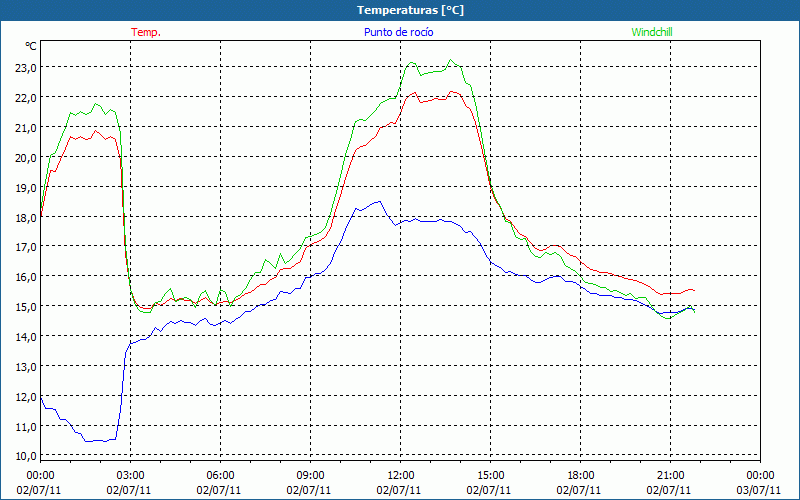Click the 21,0 y-axis value
Image resolution: width=800 pixels, height=500 pixels.
26,128
